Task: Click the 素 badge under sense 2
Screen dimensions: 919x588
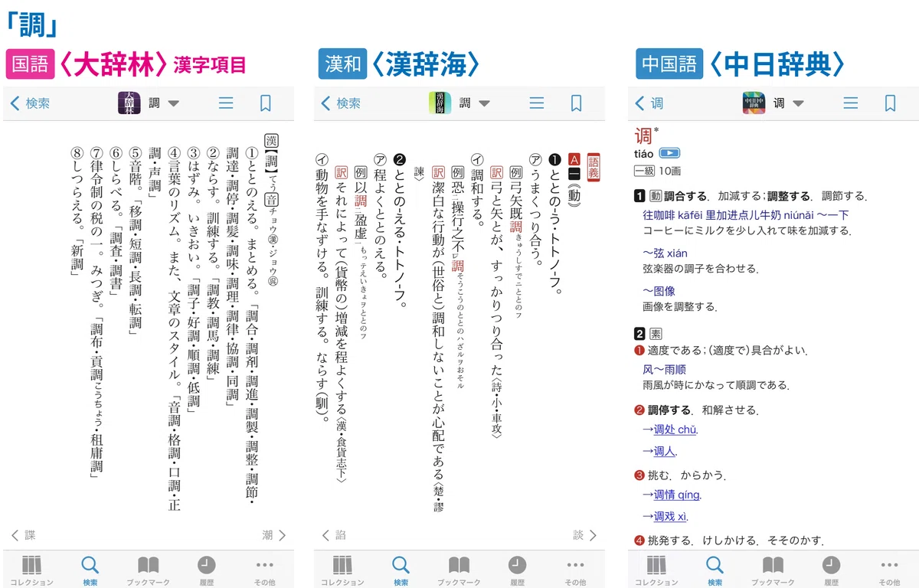Action: tap(656, 334)
